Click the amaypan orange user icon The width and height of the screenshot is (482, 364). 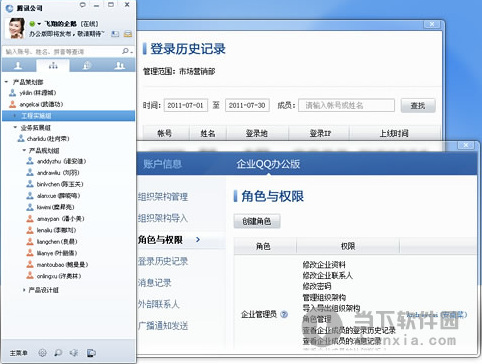point(30,219)
